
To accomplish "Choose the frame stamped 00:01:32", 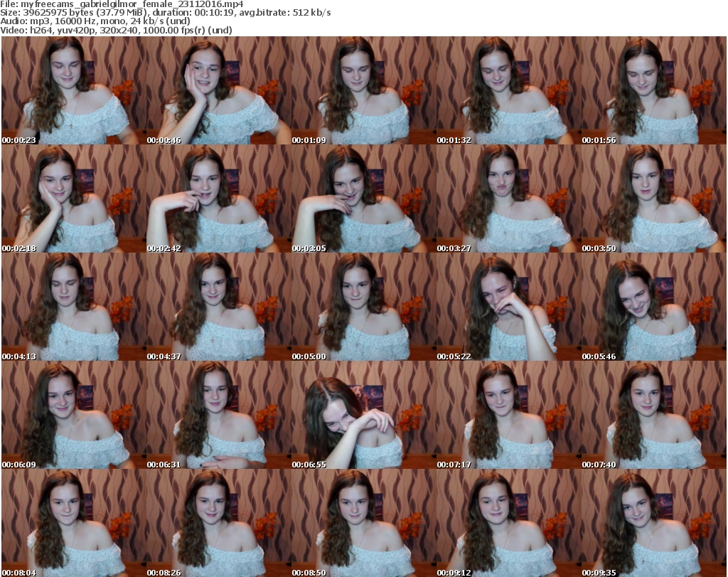I will click(x=508, y=90).
